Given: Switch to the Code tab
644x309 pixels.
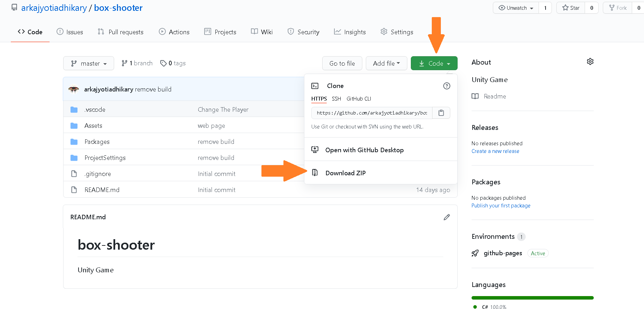Looking at the screenshot, I should pos(30,32).
